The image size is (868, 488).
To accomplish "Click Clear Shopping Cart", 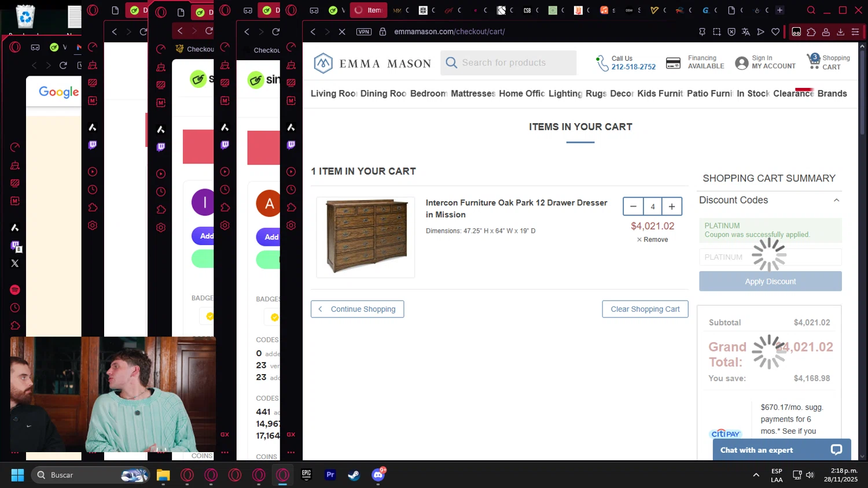I will click(x=645, y=309).
